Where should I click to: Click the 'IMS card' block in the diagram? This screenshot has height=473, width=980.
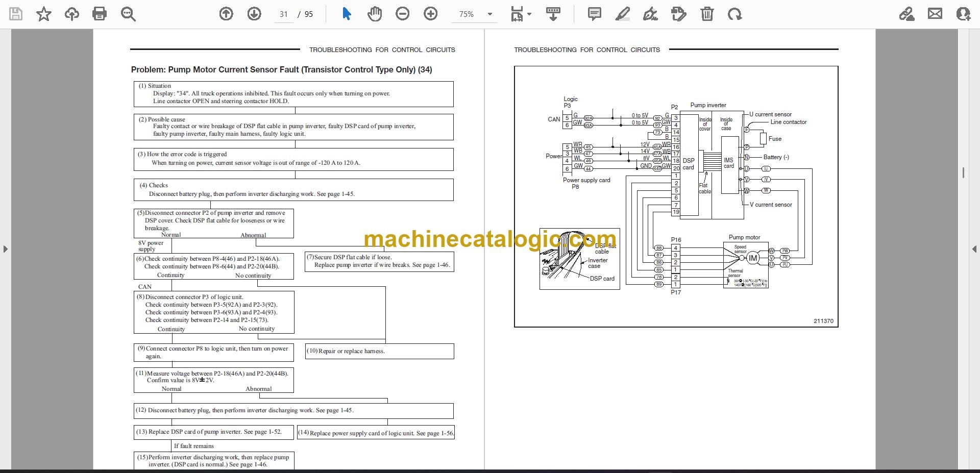[x=729, y=164]
